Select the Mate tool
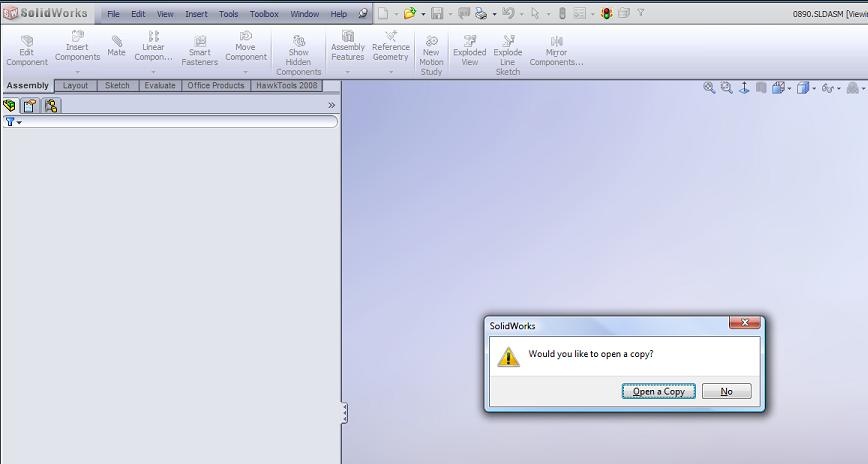The image size is (868, 464). click(116, 47)
